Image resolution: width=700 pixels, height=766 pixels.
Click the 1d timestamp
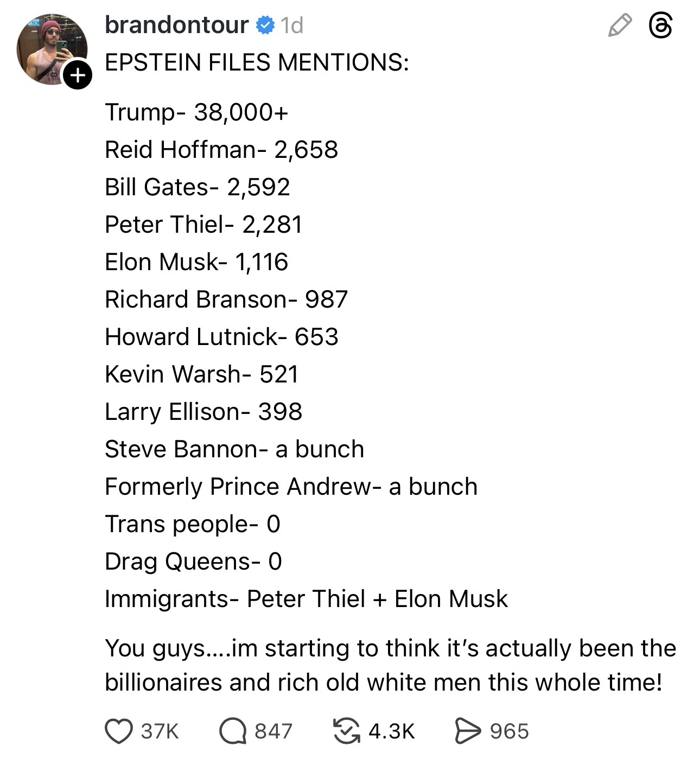pos(292,25)
